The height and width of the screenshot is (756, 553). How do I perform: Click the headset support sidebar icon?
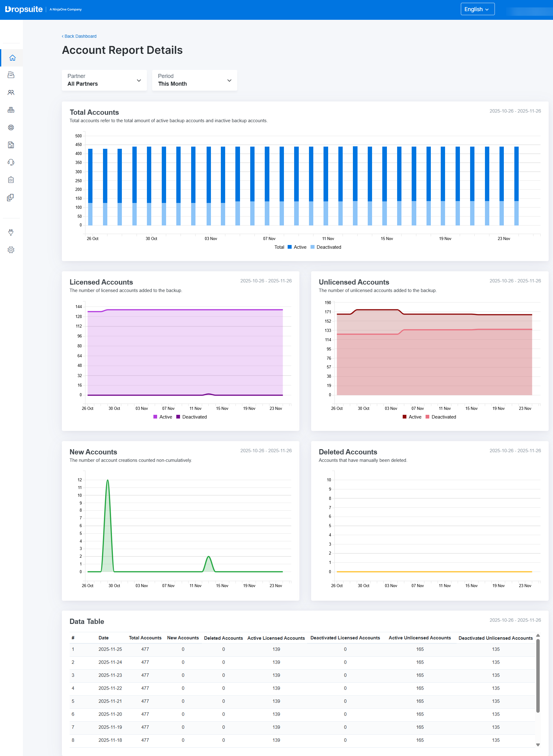[x=11, y=162]
